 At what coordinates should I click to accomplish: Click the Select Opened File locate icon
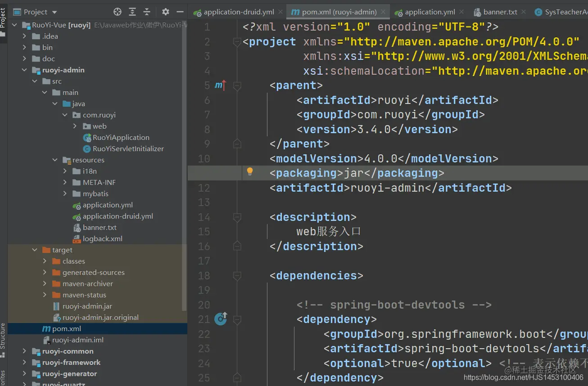click(118, 12)
